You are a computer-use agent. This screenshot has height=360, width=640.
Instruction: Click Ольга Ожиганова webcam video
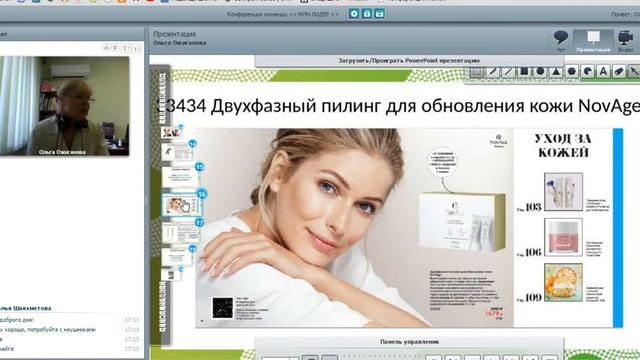pos(64,106)
